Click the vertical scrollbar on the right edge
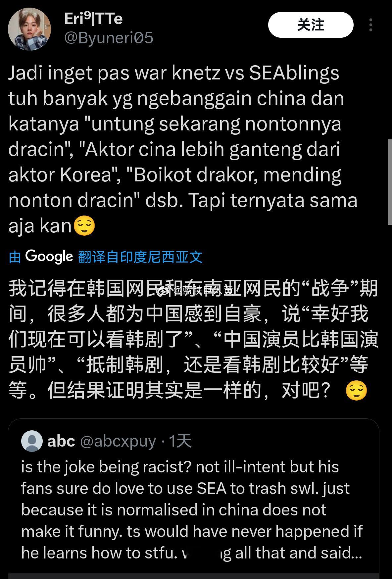Image resolution: width=392 pixels, height=579 pixels. pyautogui.click(x=390, y=182)
